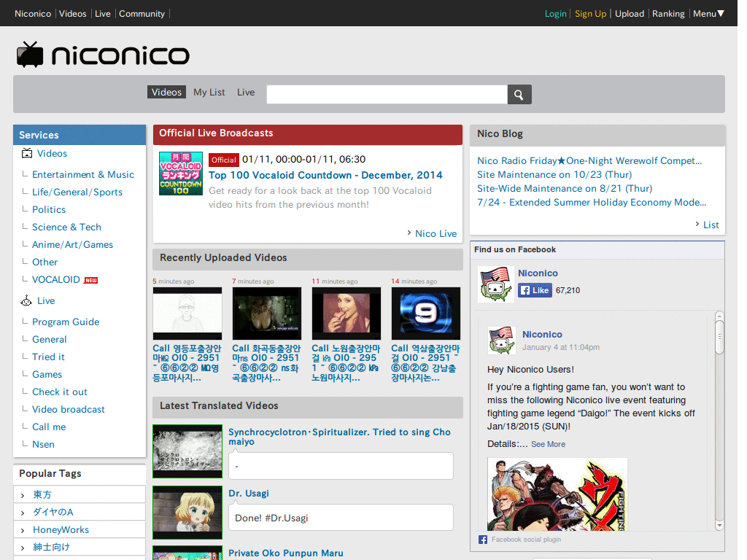Click the Facebook feed scrollbar thumb
This screenshot has width=747, height=560.
click(719, 337)
